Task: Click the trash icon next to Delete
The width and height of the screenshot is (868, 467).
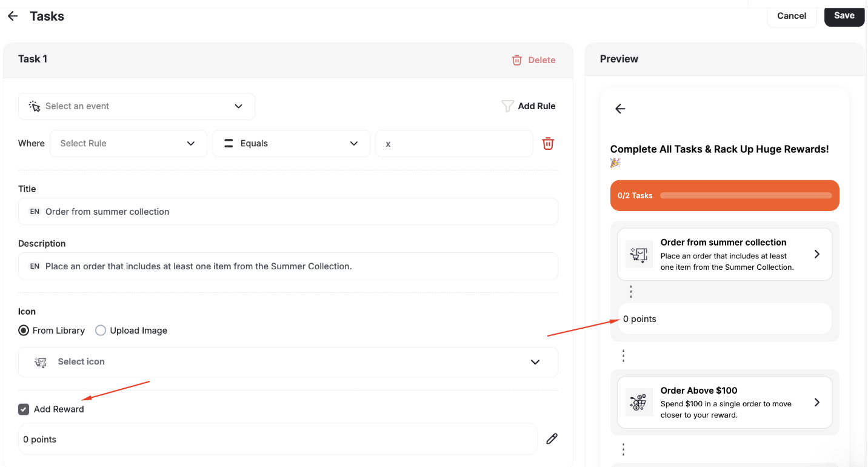Action: click(x=517, y=60)
